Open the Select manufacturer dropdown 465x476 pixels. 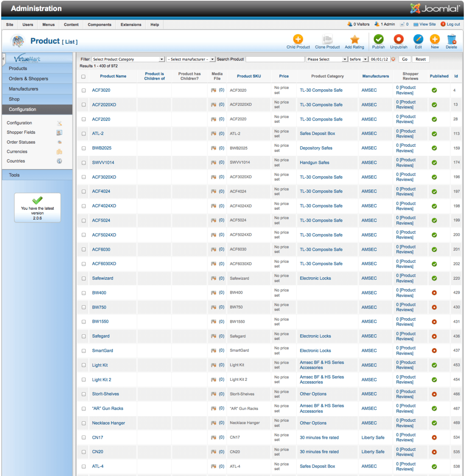point(191,59)
